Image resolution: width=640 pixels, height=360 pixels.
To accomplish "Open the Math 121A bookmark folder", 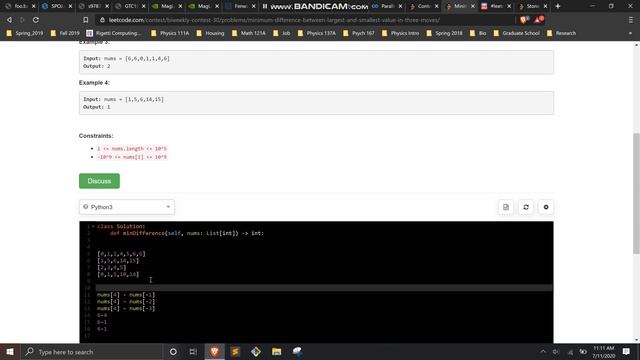I will click(x=249, y=33).
